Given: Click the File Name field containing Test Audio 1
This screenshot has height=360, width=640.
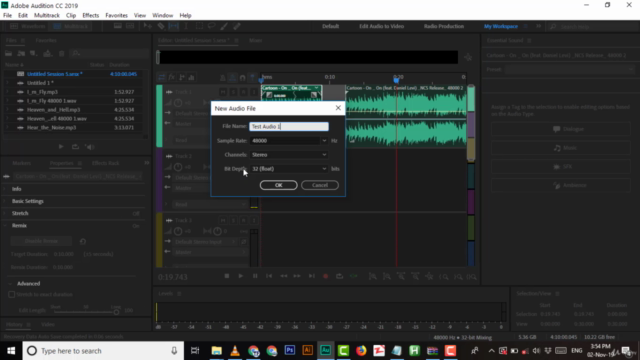Looking at the screenshot, I should [289, 127].
